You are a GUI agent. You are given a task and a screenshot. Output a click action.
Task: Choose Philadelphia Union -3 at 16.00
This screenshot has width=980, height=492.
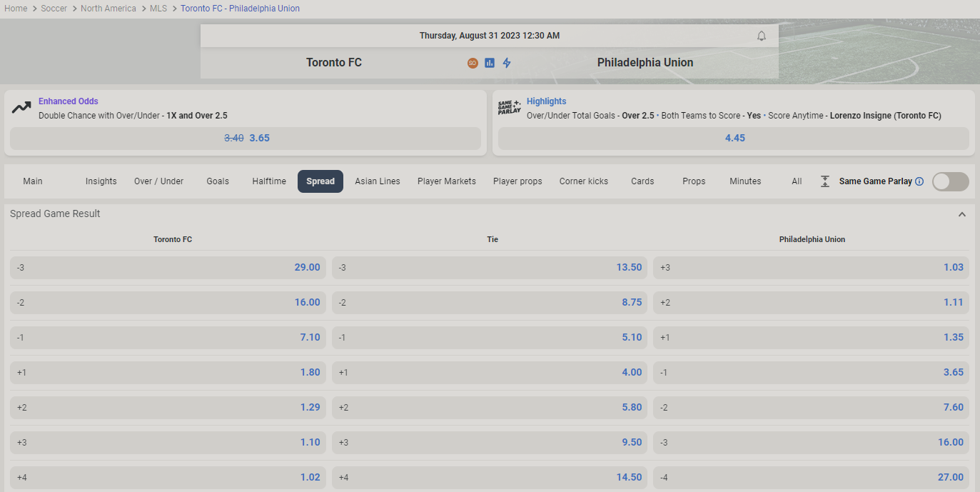811,443
